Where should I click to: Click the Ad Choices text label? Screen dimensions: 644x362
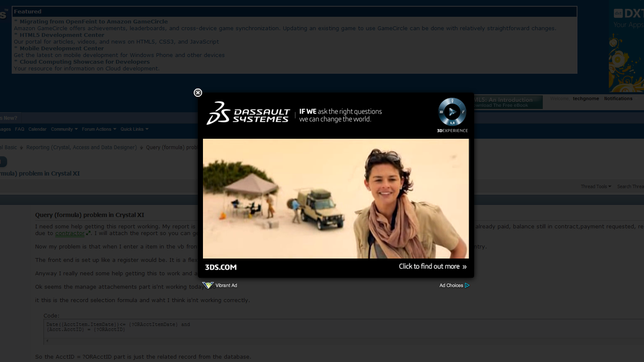tap(451, 285)
